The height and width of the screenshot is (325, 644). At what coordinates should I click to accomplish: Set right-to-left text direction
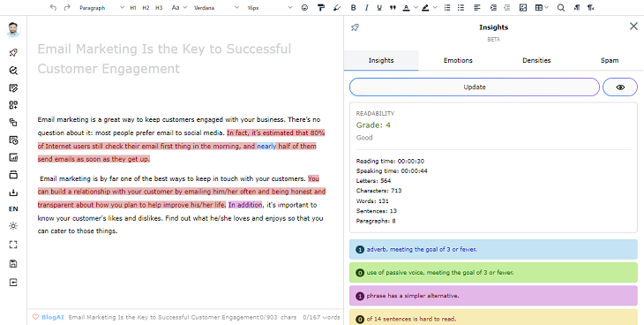point(590,7)
